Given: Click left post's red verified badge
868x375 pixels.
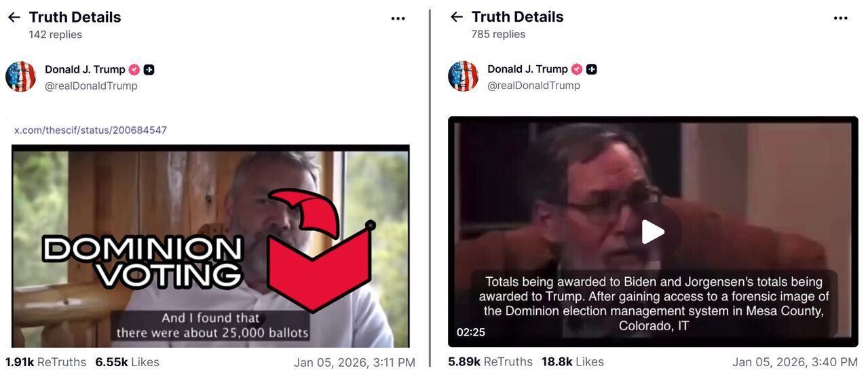Looking at the screenshot, I should [134, 69].
